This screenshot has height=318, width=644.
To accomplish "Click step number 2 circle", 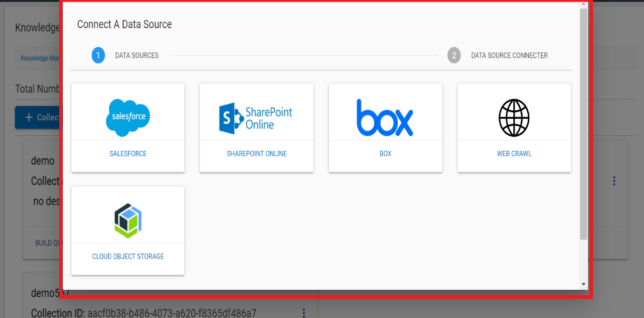I will (454, 55).
